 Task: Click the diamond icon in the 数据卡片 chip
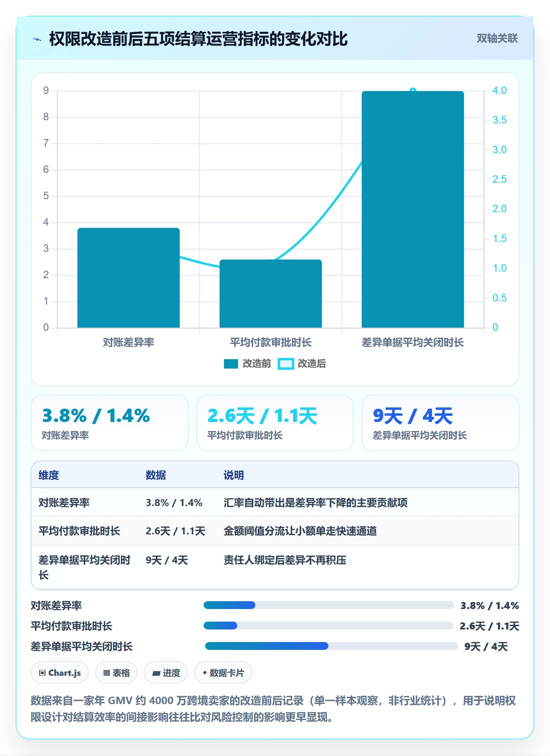205,673
